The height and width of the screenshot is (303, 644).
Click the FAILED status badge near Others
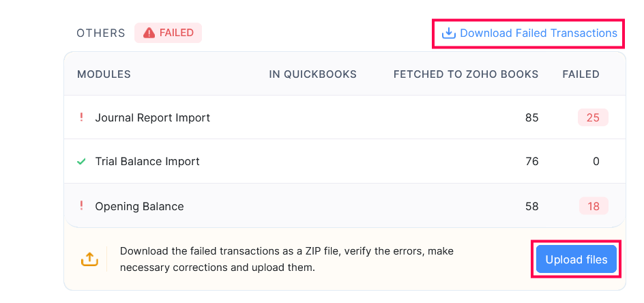(168, 33)
